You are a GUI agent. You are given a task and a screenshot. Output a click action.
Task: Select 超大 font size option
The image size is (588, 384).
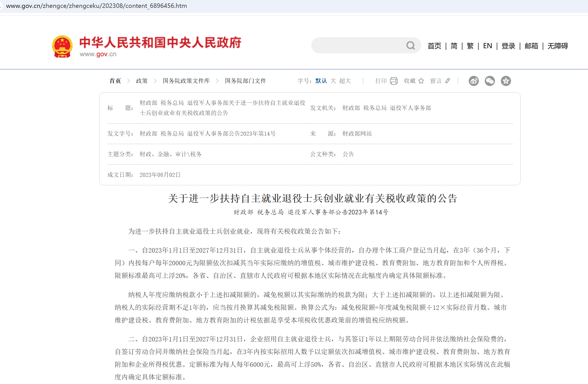[345, 81]
